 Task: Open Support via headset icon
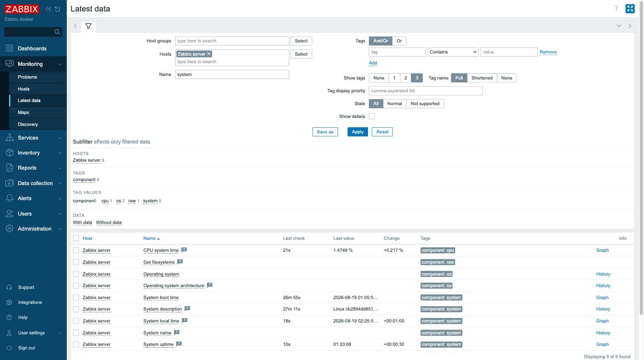click(x=9, y=288)
